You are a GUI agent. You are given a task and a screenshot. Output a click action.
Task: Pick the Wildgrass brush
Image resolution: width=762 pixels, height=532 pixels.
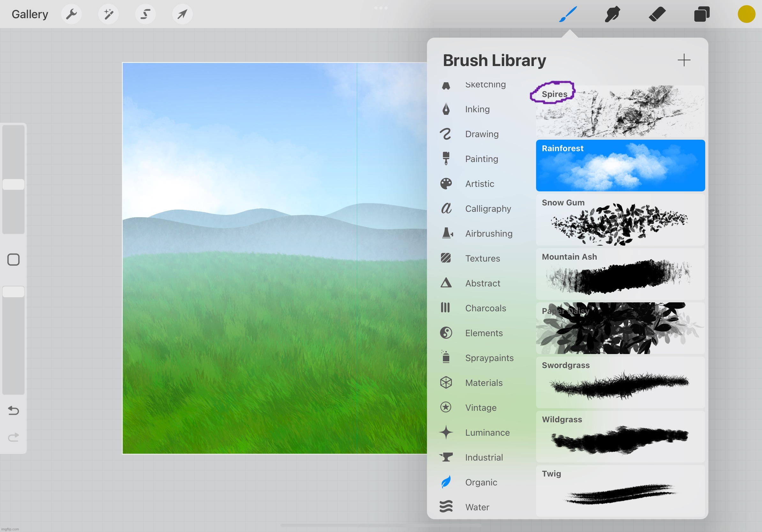(620, 437)
